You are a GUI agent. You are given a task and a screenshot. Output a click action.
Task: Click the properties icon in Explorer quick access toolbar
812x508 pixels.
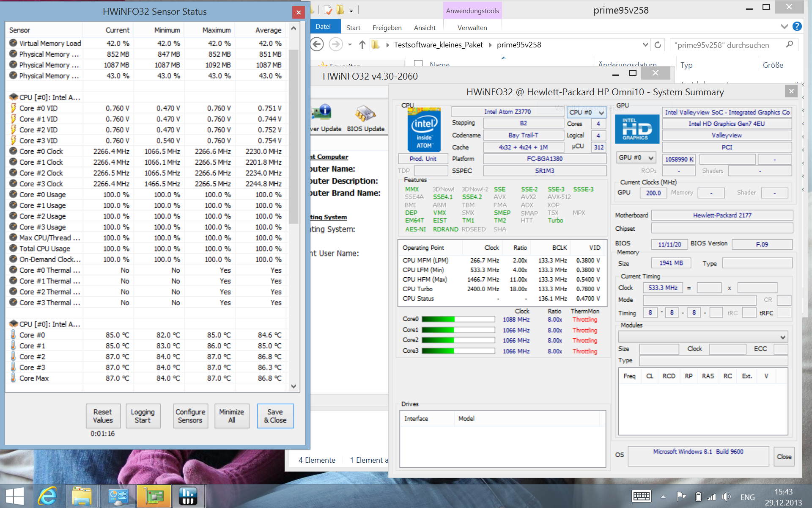pyautogui.click(x=327, y=10)
